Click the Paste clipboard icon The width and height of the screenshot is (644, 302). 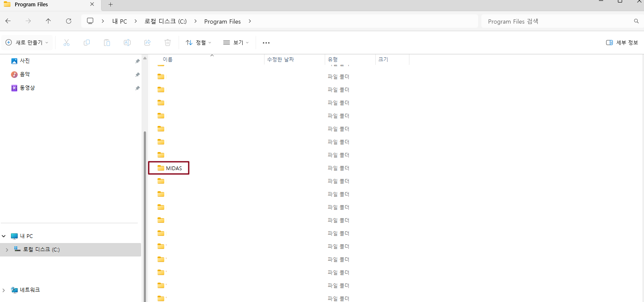pos(107,43)
